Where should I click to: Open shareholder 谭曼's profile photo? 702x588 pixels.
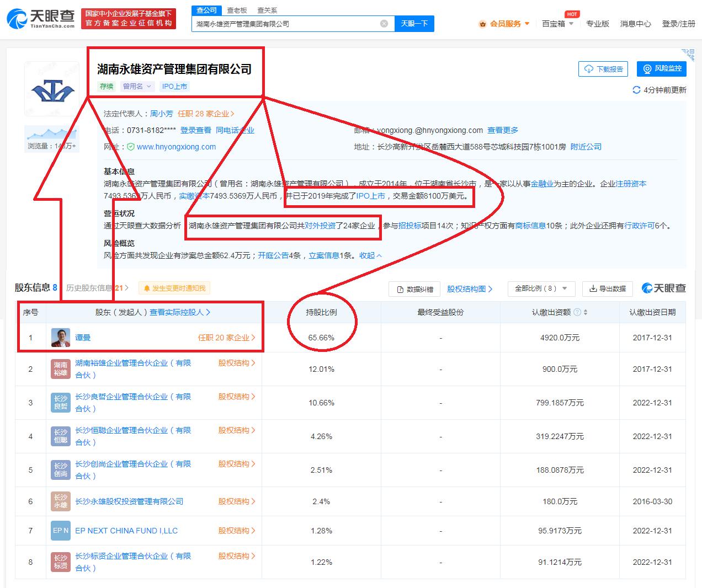[60, 338]
